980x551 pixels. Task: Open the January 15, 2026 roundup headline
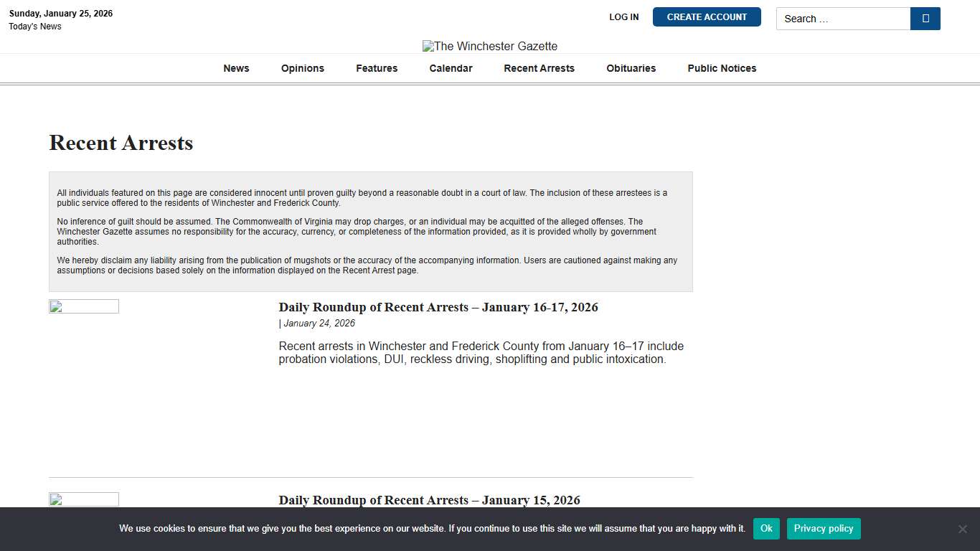click(429, 500)
